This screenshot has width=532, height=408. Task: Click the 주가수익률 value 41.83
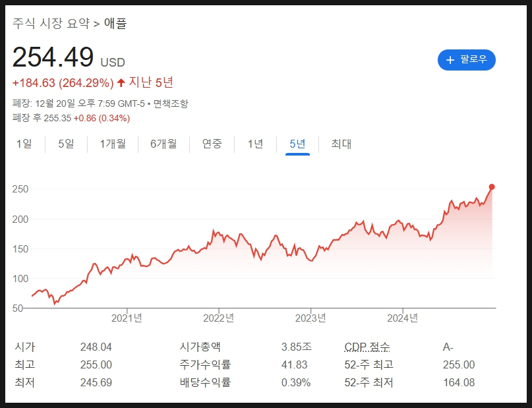294,364
